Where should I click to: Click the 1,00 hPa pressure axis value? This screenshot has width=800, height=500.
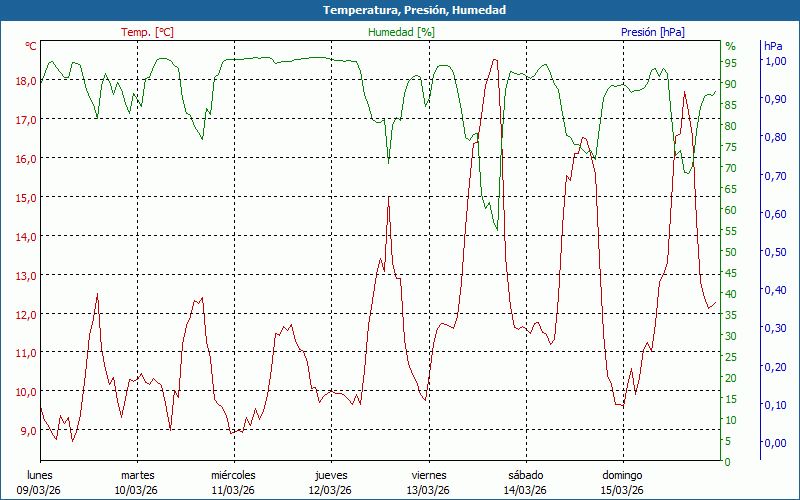[775, 61]
